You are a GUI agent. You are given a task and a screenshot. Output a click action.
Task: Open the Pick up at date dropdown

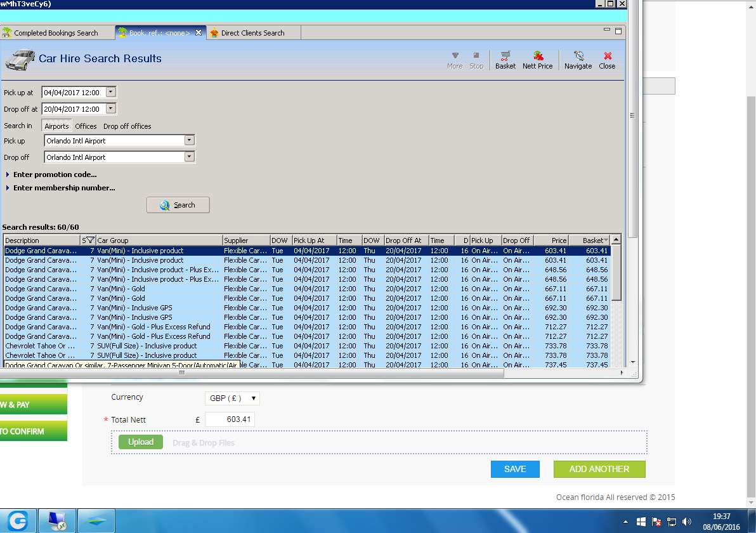(111, 91)
